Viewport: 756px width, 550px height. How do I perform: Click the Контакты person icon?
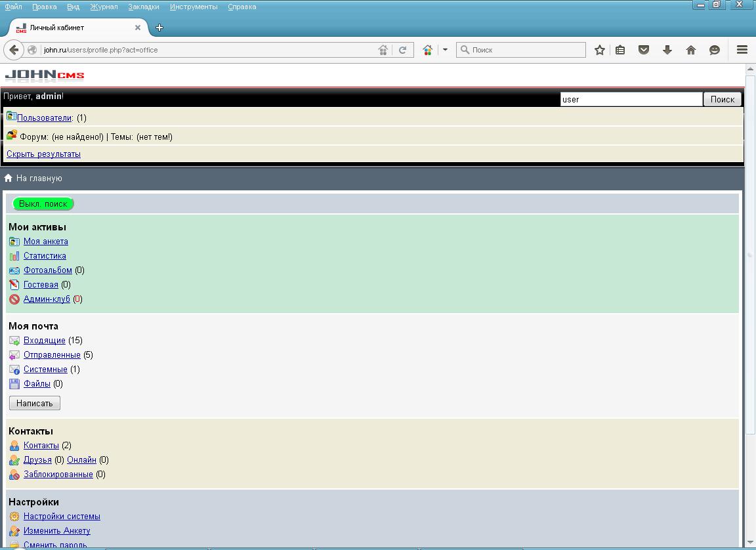tap(14, 446)
